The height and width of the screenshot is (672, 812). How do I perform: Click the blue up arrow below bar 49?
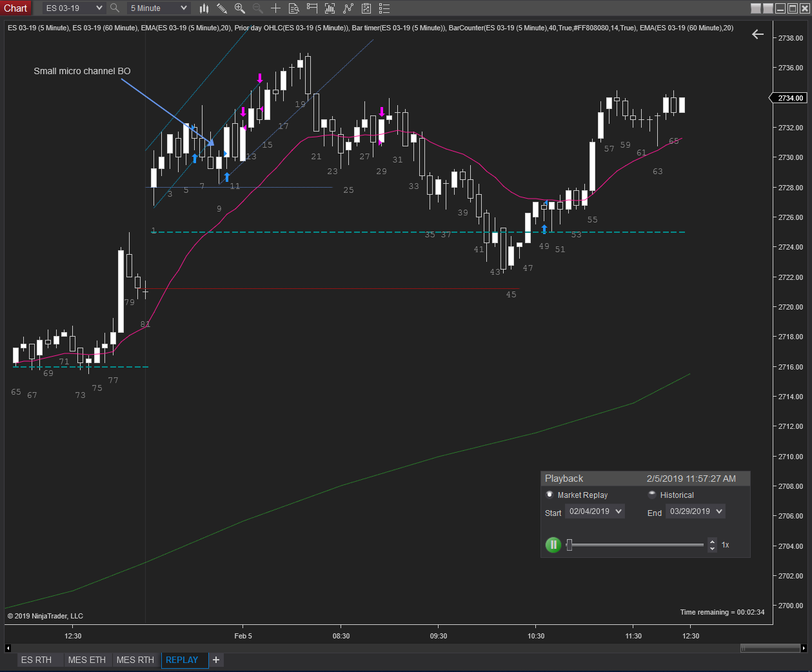(544, 229)
